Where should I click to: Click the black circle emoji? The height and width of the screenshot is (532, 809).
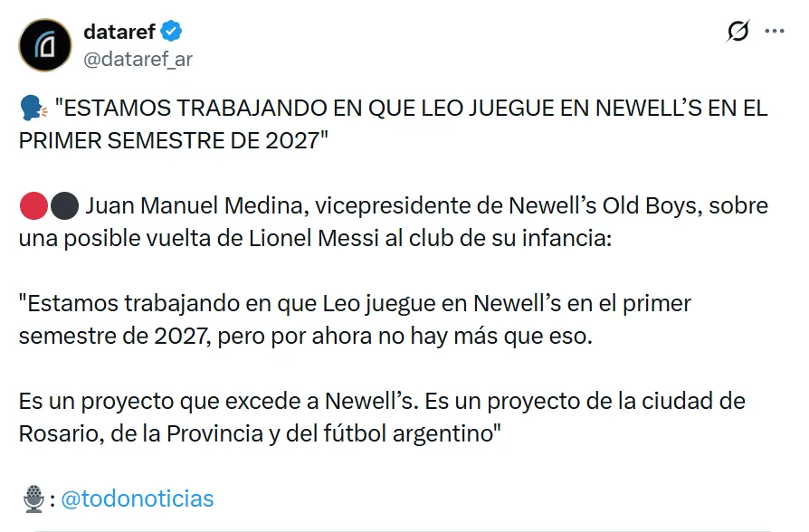(64, 205)
